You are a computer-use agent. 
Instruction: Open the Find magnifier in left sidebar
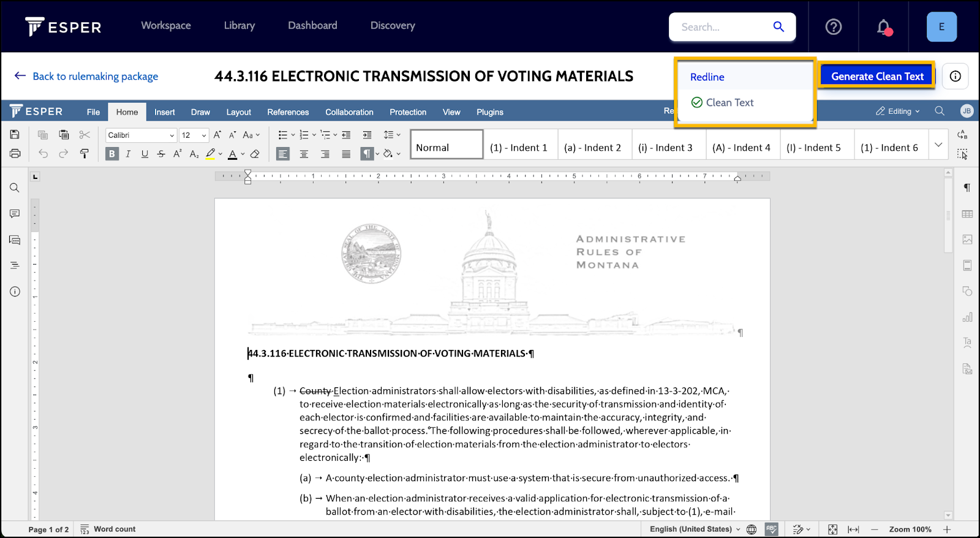click(x=15, y=188)
